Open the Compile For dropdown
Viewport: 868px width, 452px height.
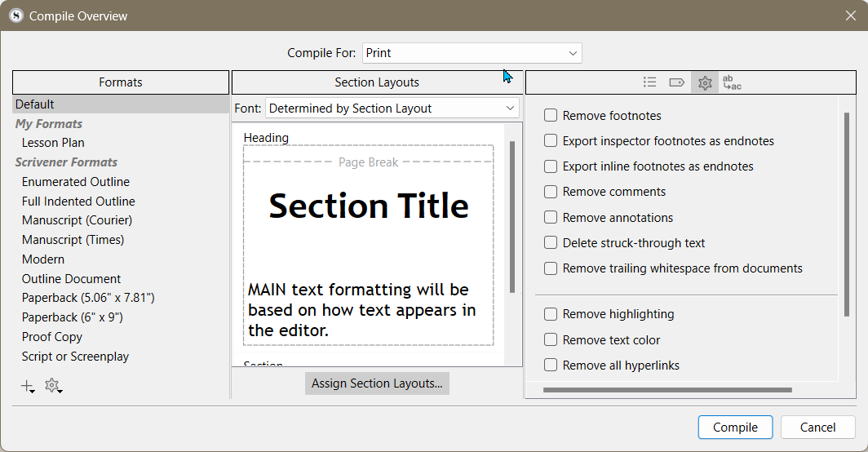pos(472,53)
